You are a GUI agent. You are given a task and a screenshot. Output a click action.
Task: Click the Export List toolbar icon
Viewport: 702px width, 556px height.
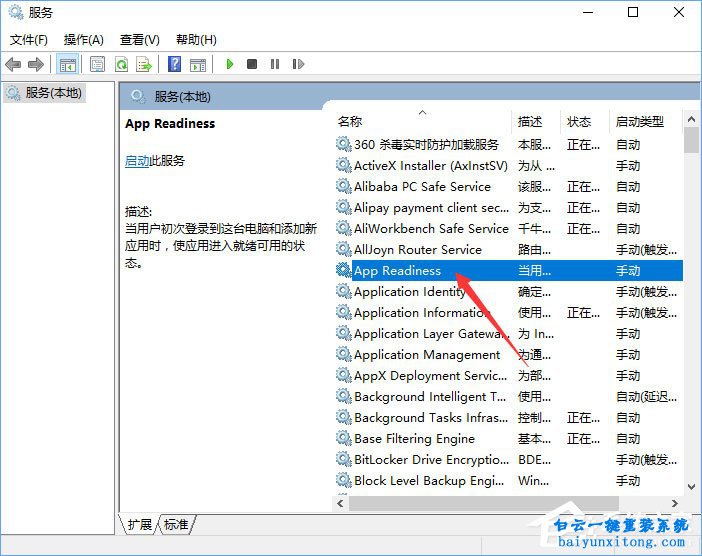[144, 64]
